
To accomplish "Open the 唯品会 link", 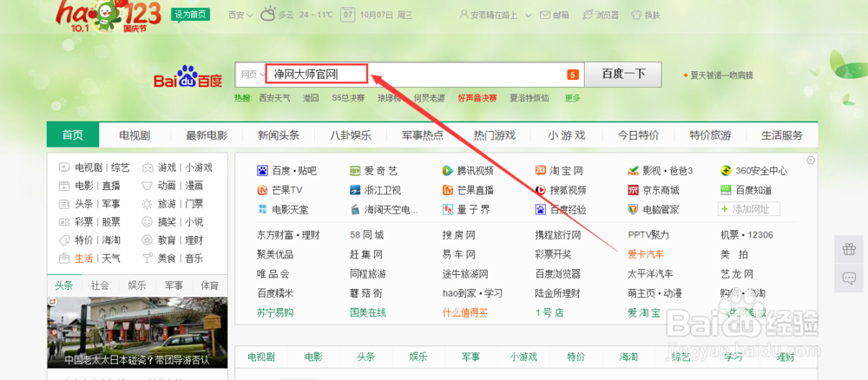I will click(x=273, y=274).
